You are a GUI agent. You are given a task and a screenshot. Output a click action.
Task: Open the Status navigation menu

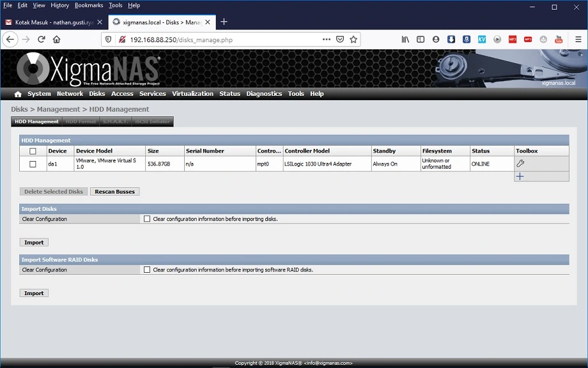[x=229, y=94]
